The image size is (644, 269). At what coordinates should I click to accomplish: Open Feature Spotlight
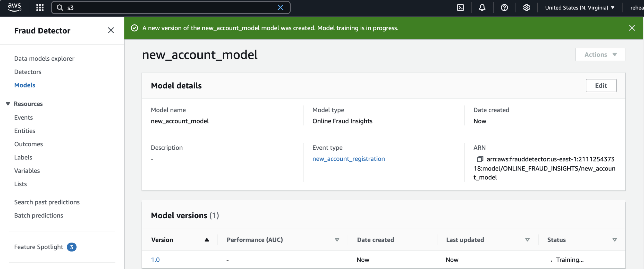(x=39, y=247)
